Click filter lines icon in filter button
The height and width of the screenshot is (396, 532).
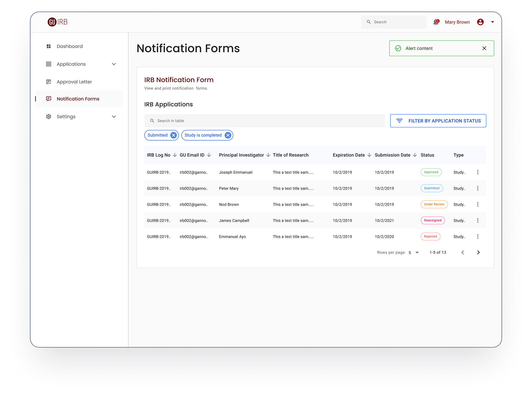pyautogui.click(x=400, y=121)
